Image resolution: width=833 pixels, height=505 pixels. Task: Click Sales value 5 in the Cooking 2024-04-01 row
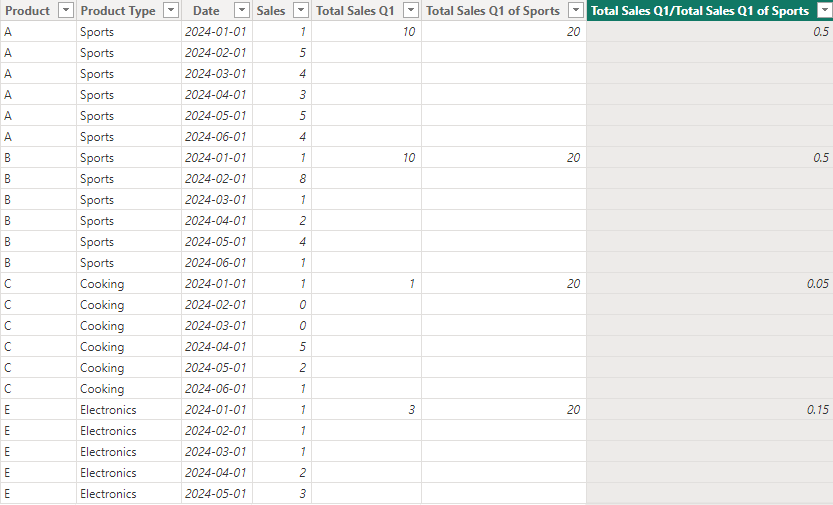point(282,347)
